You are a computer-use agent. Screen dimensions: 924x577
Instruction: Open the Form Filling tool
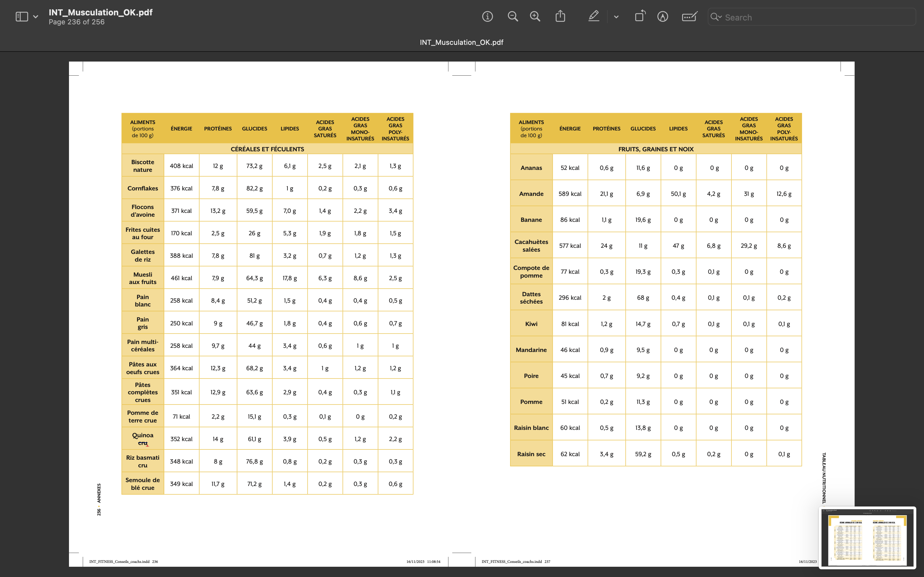coord(689,17)
